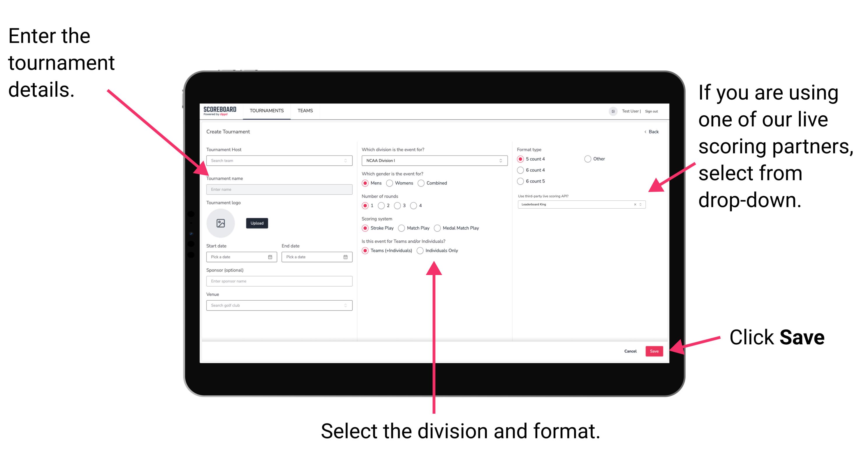The image size is (868, 467).
Task: Select the Womens gender radio button
Action: [391, 183]
